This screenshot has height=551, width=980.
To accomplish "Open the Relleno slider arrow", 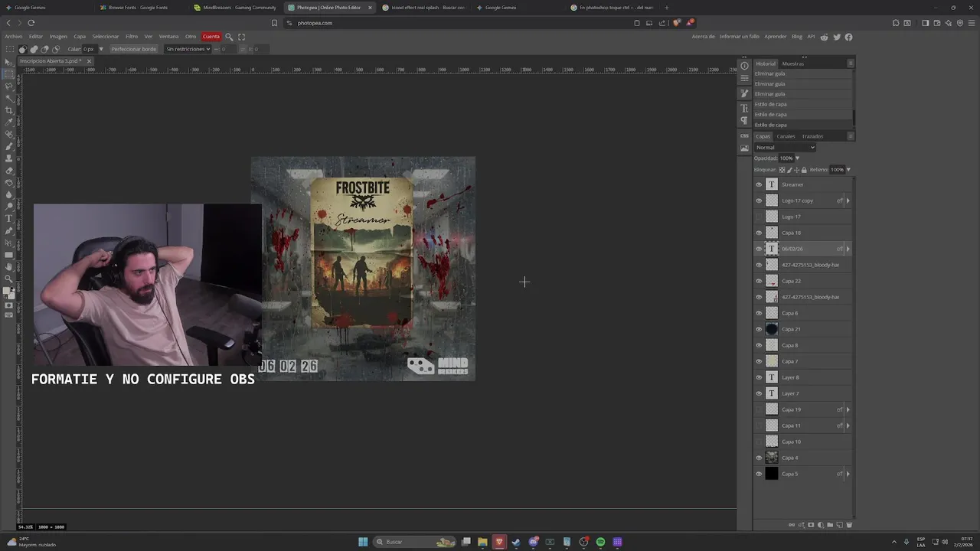I will tap(848, 170).
